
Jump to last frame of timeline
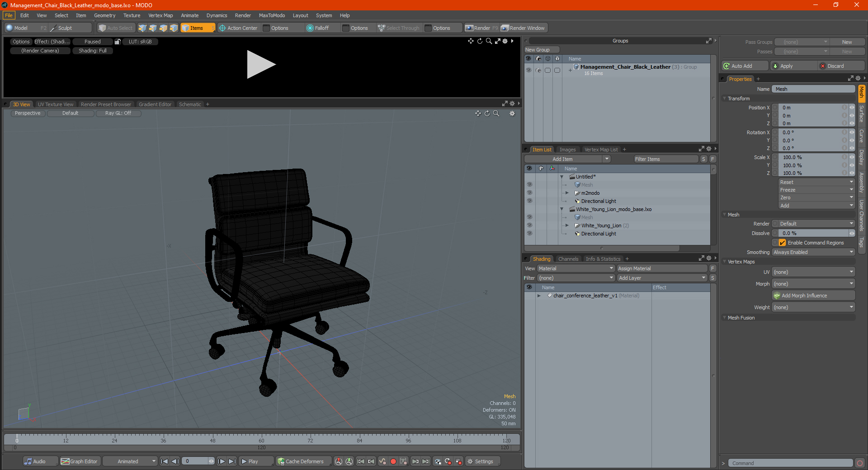coord(232,461)
